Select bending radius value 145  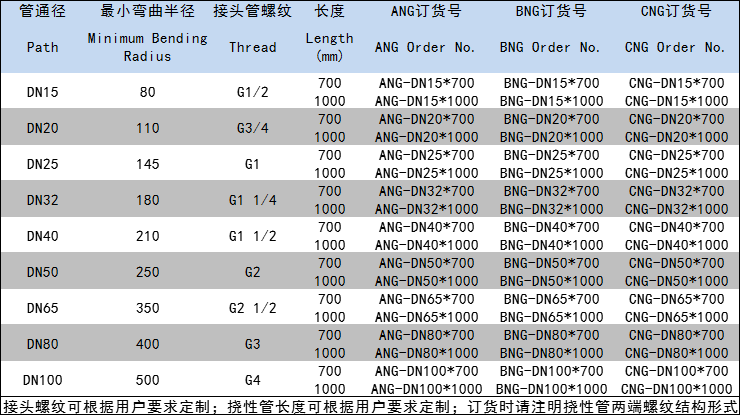(148, 163)
